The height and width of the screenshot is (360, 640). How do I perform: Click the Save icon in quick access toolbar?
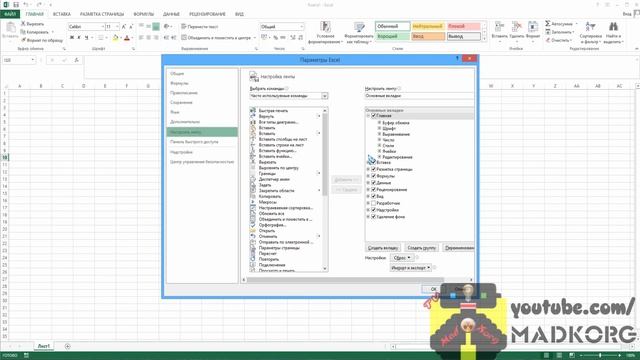pos(16,4)
